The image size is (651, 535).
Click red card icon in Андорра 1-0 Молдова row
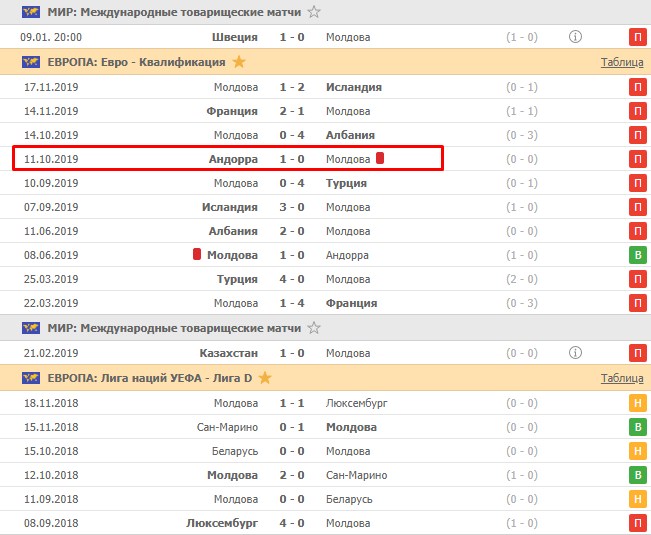point(380,159)
